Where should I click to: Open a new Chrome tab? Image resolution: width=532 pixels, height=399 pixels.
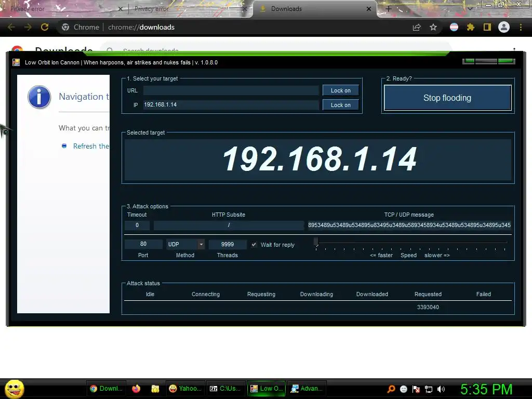[389, 9]
